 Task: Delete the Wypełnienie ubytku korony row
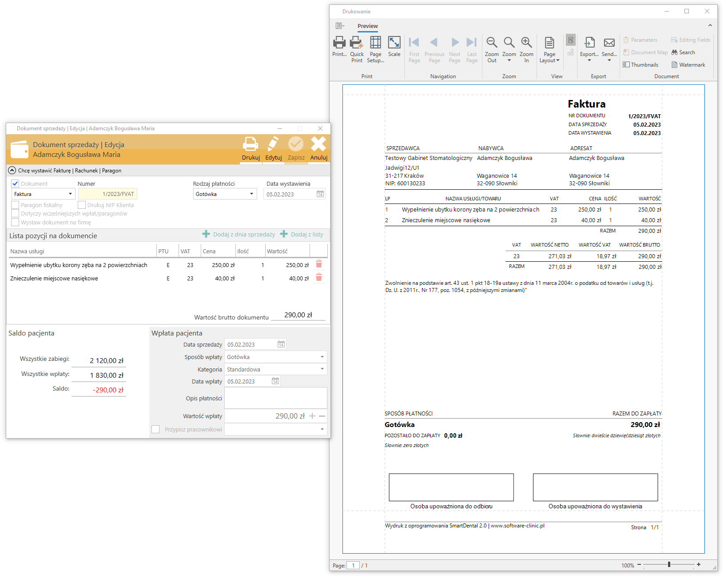(x=318, y=264)
